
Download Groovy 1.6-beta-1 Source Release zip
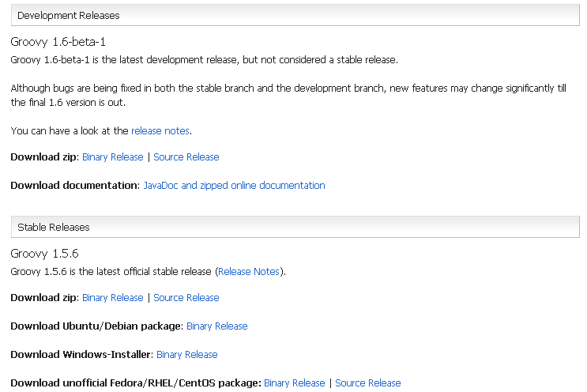(186, 156)
